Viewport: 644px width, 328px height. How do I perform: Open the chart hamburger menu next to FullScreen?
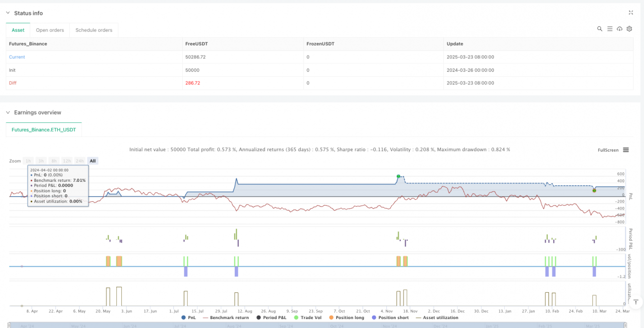[626, 150]
